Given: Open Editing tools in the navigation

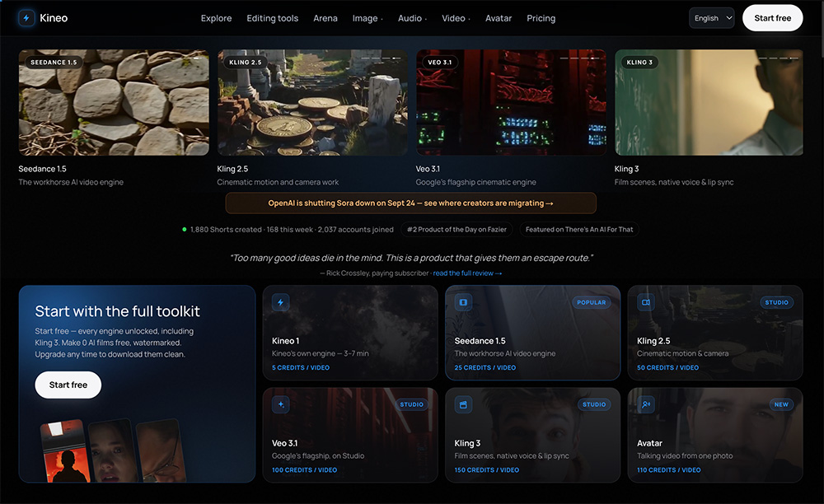Looking at the screenshot, I should [272, 18].
